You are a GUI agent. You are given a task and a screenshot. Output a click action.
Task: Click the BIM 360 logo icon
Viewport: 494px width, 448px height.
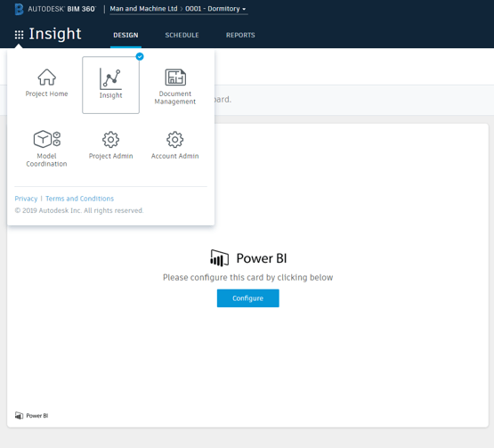click(19, 9)
